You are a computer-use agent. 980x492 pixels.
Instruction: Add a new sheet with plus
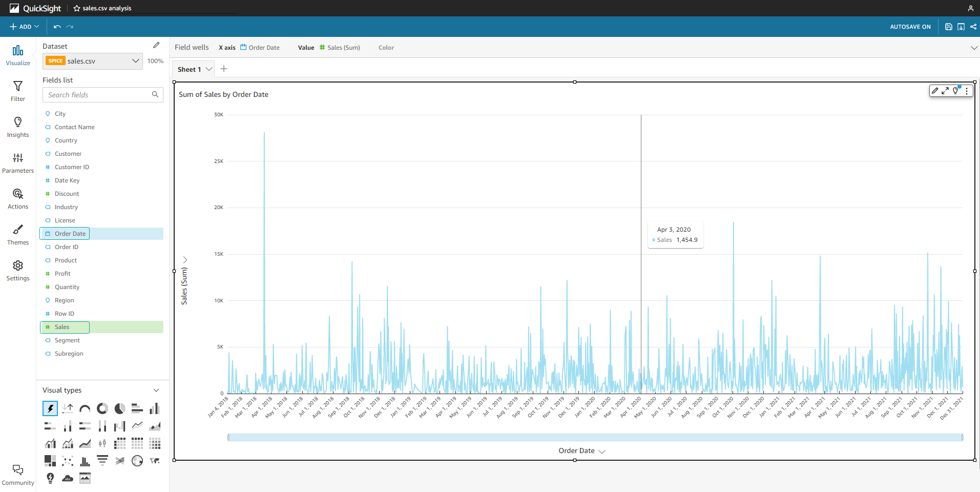click(224, 69)
